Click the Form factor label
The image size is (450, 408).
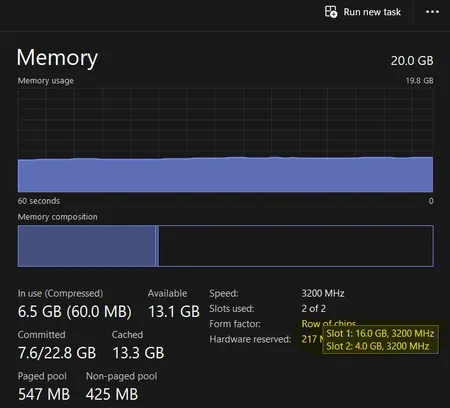tap(235, 324)
